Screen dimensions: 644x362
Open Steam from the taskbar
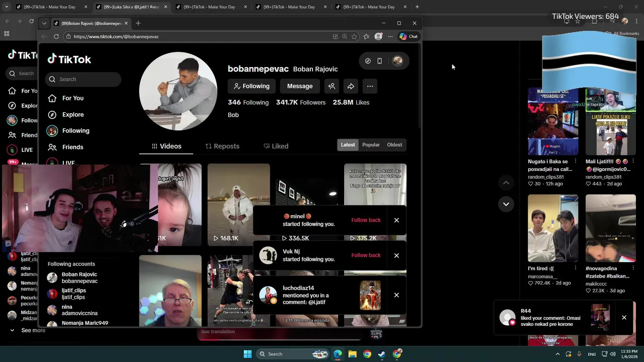click(382, 354)
